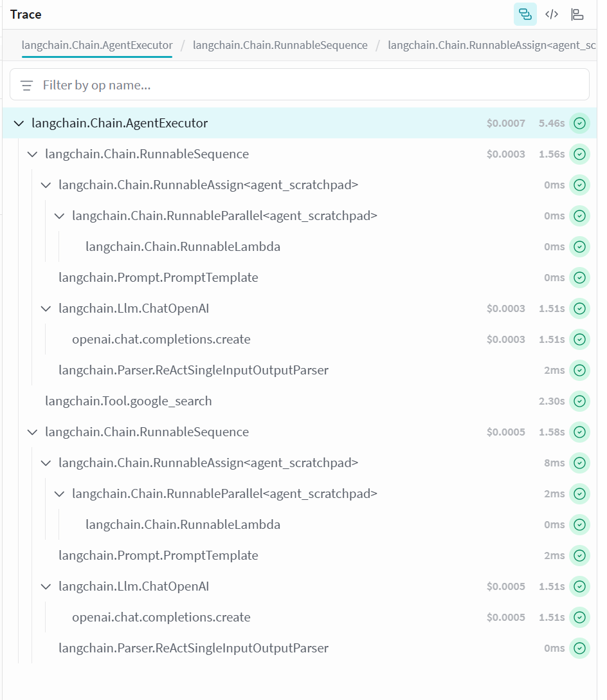
Task: Collapse the ChatOpenAI node costing $0.0005
Action: [x=46, y=586]
